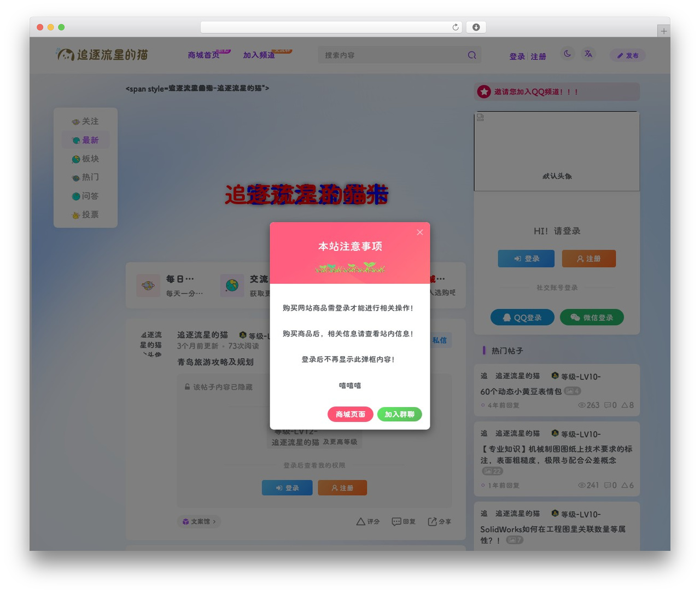Click the 邀请您加入QQ频道 banner
700x593 pixels.
click(x=557, y=92)
